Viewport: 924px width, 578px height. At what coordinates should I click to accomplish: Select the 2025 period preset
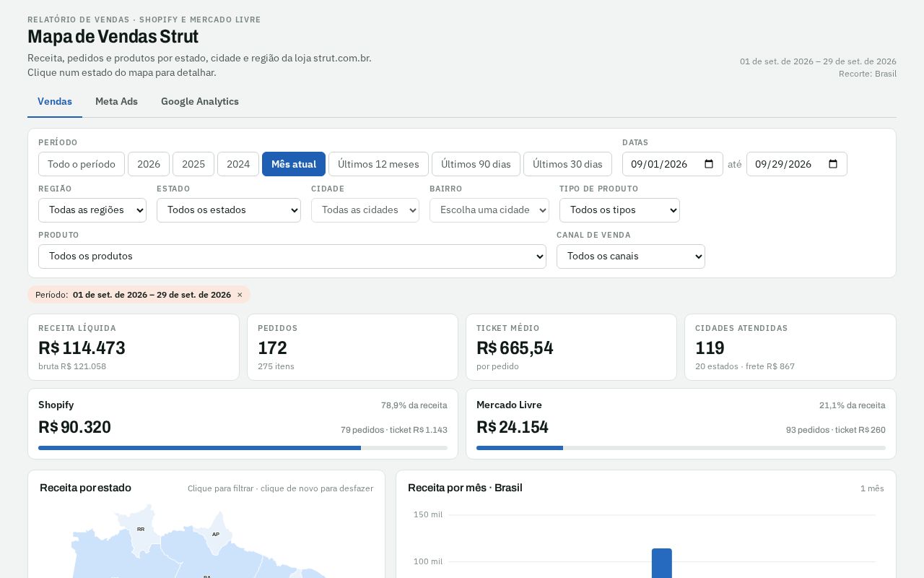193,164
